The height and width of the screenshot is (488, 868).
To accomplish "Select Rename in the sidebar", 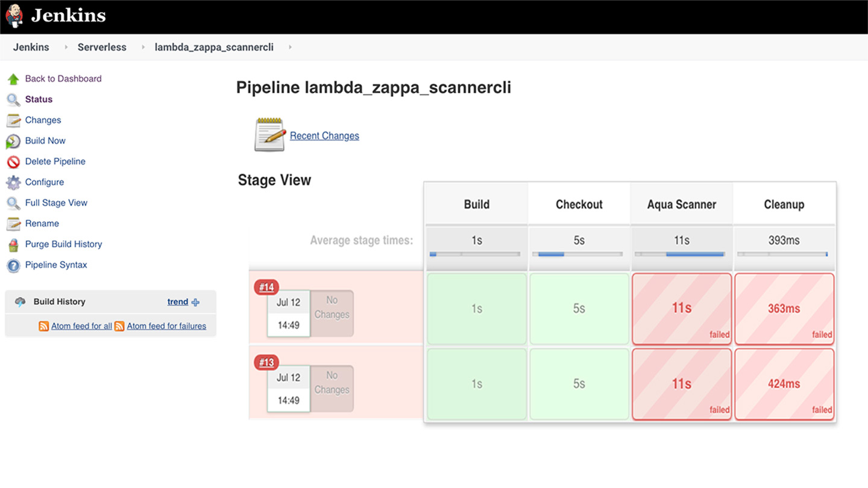I will point(42,224).
